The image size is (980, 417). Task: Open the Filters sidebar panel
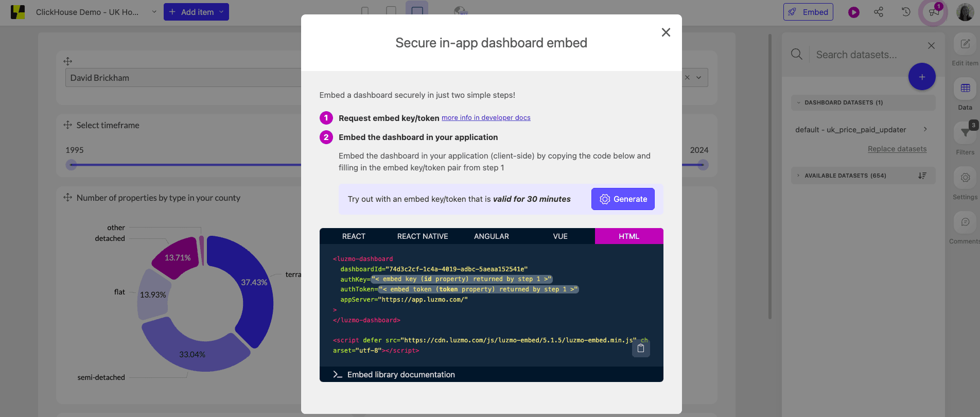coord(965,134)
